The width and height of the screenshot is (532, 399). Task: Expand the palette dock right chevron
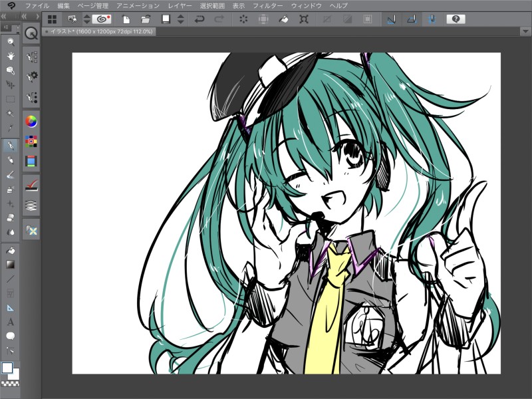point(37,16)
